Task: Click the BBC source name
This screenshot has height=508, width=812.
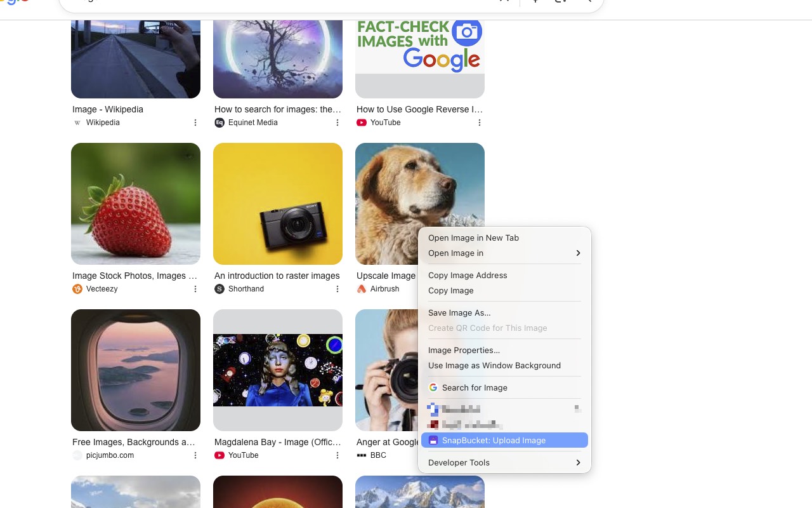Action: 378,455
